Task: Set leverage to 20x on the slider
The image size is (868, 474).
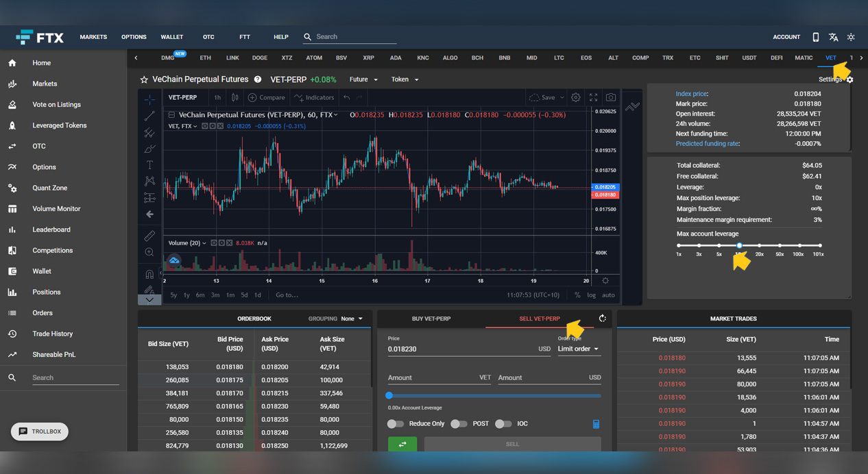Action: coord(758,245)
